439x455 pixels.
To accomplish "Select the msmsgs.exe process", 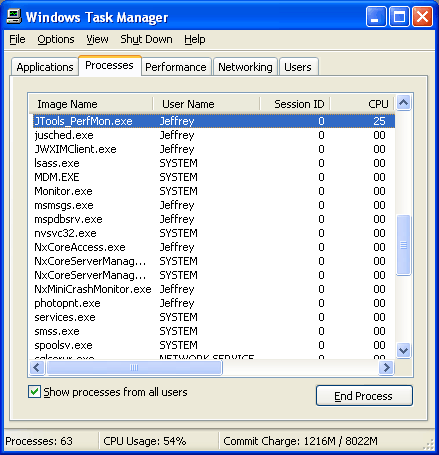I will pyautogui.click(x=214, y=205).
